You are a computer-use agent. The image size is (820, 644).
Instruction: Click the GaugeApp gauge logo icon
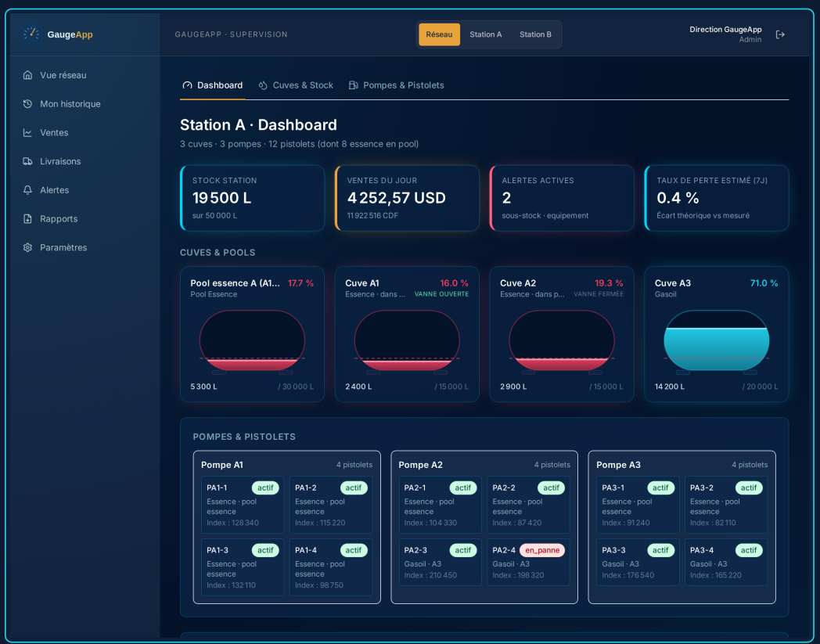(x=31, y=34)
